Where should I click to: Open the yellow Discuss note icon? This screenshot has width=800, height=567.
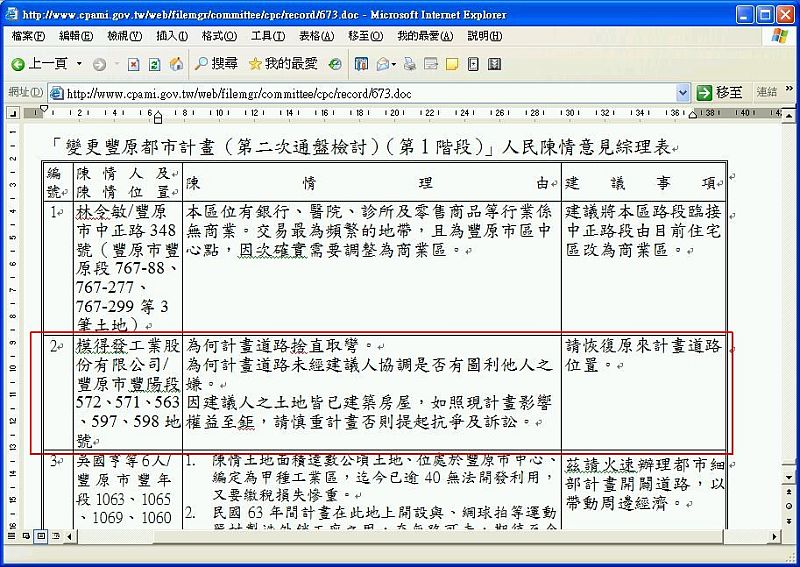click(452, 64)
